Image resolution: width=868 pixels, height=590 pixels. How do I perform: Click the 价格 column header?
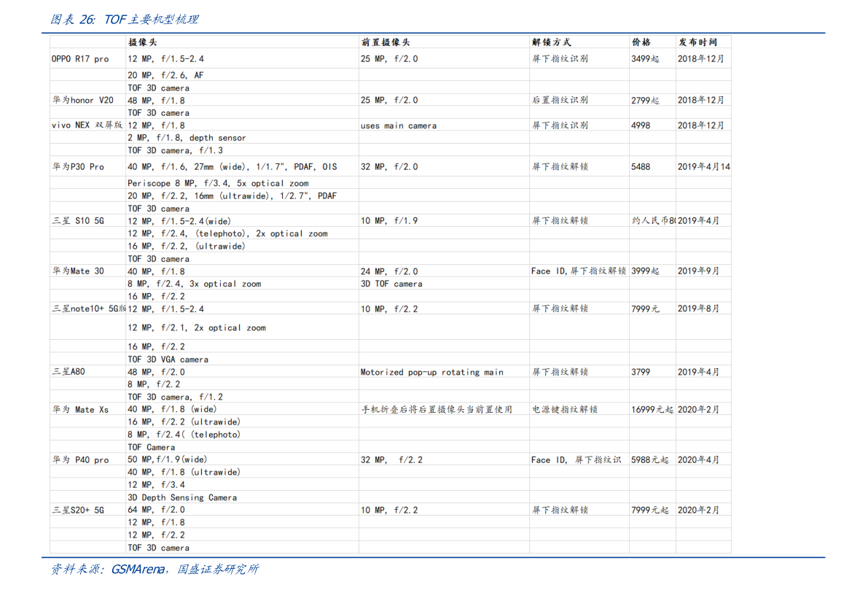[x=641, y=42]
